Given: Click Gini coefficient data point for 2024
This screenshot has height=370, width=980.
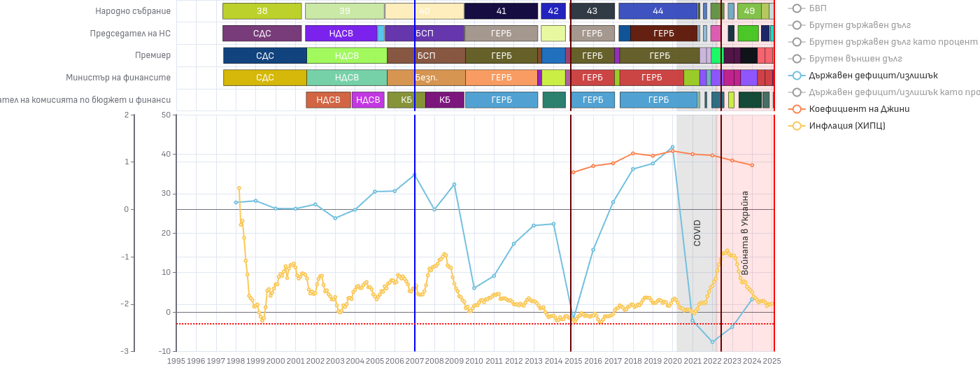Looking at the screenshot, I should (752, 165).
